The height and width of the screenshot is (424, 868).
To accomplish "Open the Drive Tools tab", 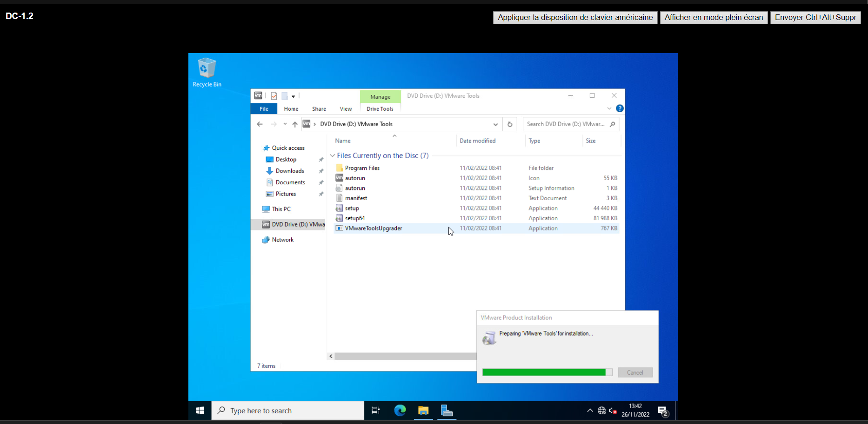I will click(380, 109).
